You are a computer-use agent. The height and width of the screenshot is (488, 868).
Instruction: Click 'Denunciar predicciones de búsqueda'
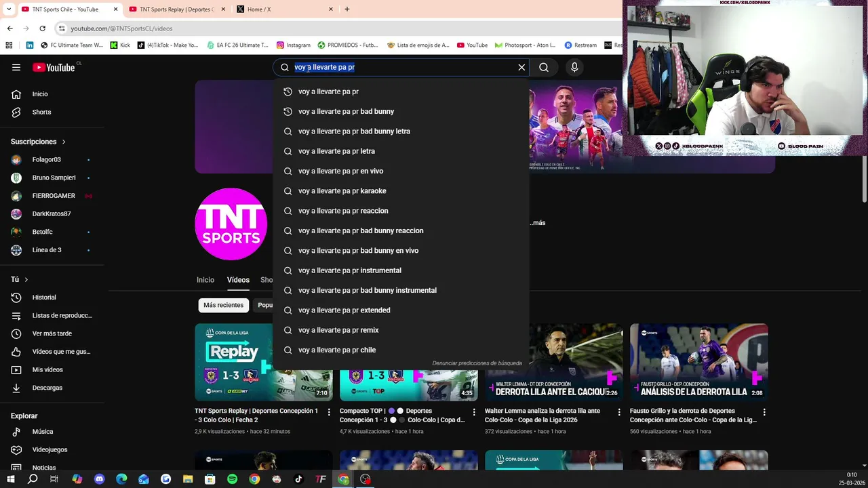tap(477, 363)
